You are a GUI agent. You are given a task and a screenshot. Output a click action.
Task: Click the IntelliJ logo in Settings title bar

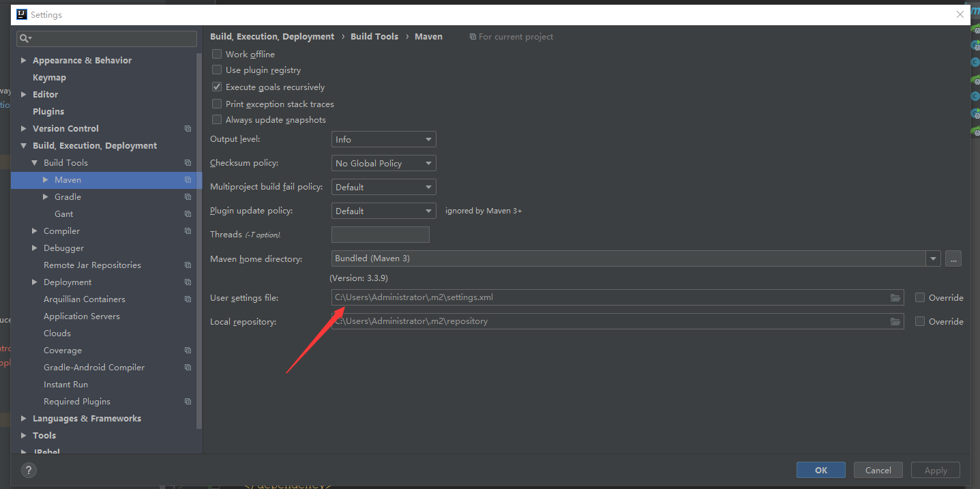[22, 14]
